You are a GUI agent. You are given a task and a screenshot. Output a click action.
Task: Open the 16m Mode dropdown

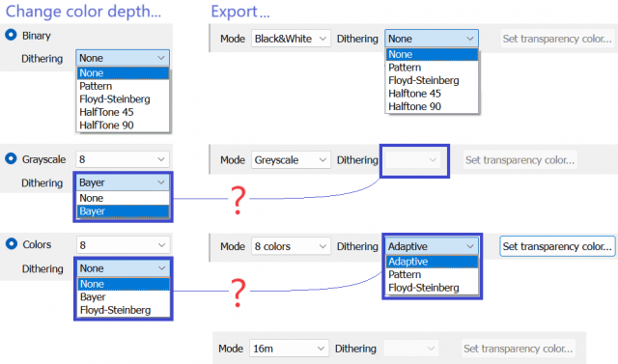pyautogui.click(x=289, y=349)
